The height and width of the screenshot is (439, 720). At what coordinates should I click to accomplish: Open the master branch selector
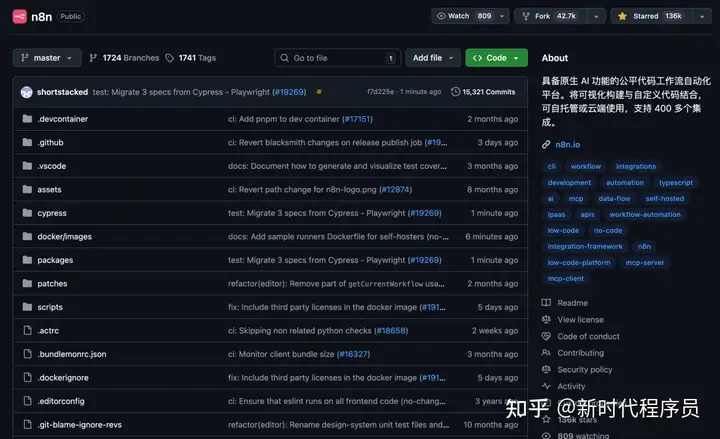[47, 58]
